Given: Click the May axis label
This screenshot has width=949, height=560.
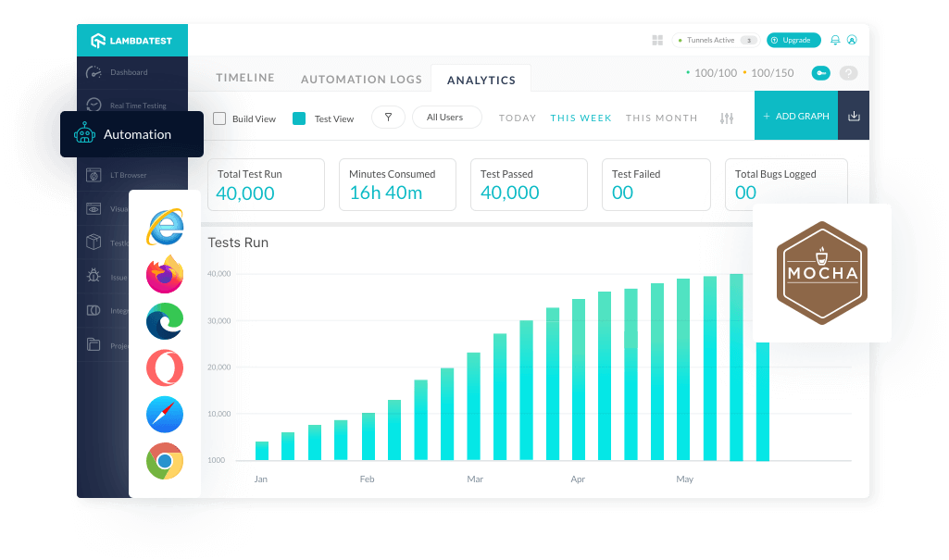Looking at the screenshot, I should [684, 479].
